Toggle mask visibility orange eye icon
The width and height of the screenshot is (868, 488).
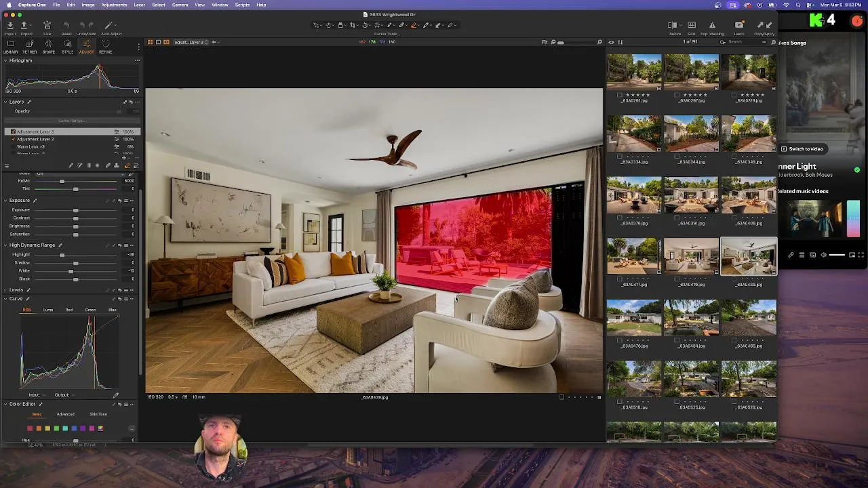pyautogui.click(x=166, y=42)
